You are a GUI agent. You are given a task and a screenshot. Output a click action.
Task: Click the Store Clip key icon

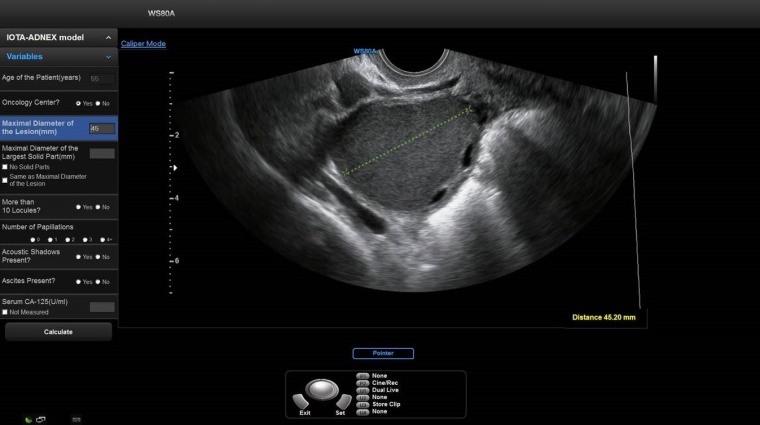[362, 403]
